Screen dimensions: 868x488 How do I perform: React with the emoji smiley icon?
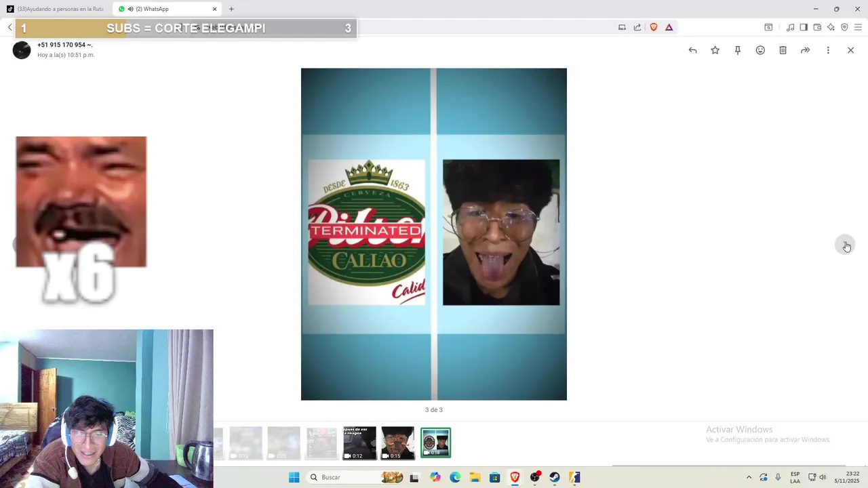[x=760, y=50]
